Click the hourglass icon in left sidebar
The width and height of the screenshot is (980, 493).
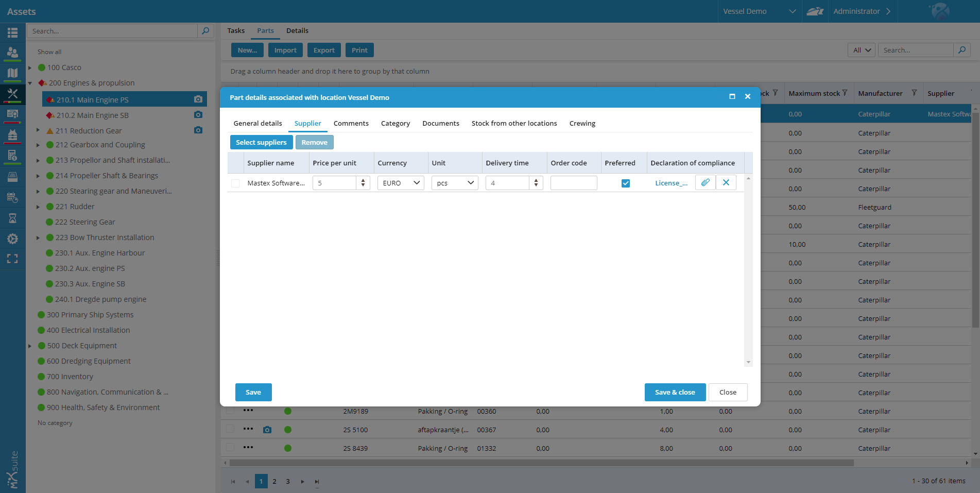click(x=12, y=218)
